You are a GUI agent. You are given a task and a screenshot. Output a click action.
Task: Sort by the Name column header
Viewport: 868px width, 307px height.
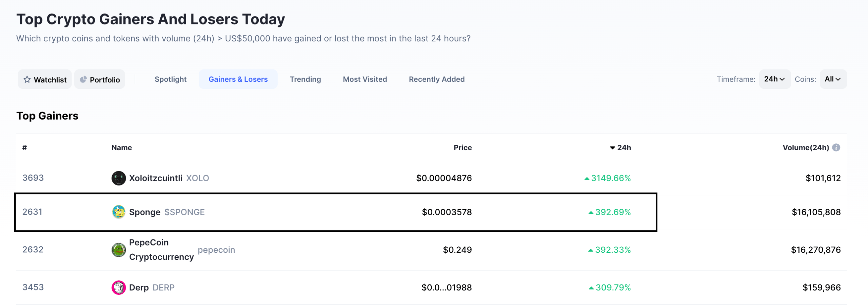122,147
